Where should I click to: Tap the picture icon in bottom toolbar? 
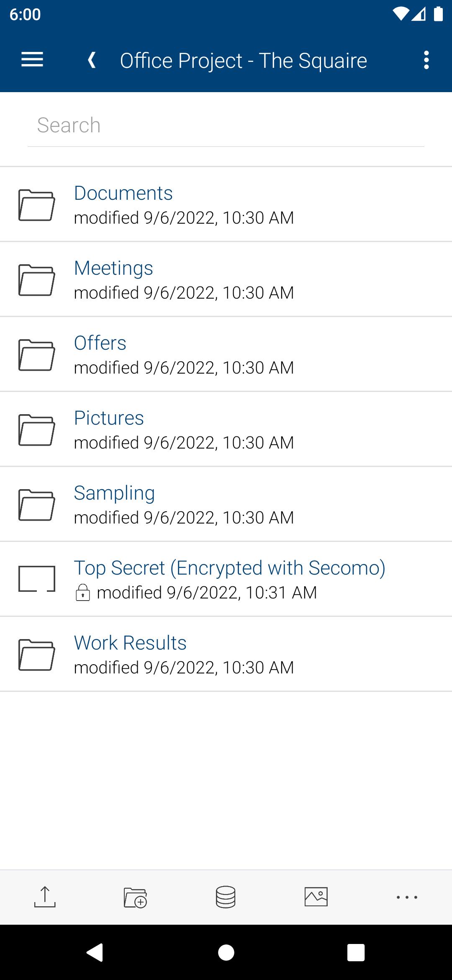(x=316, y=897)
